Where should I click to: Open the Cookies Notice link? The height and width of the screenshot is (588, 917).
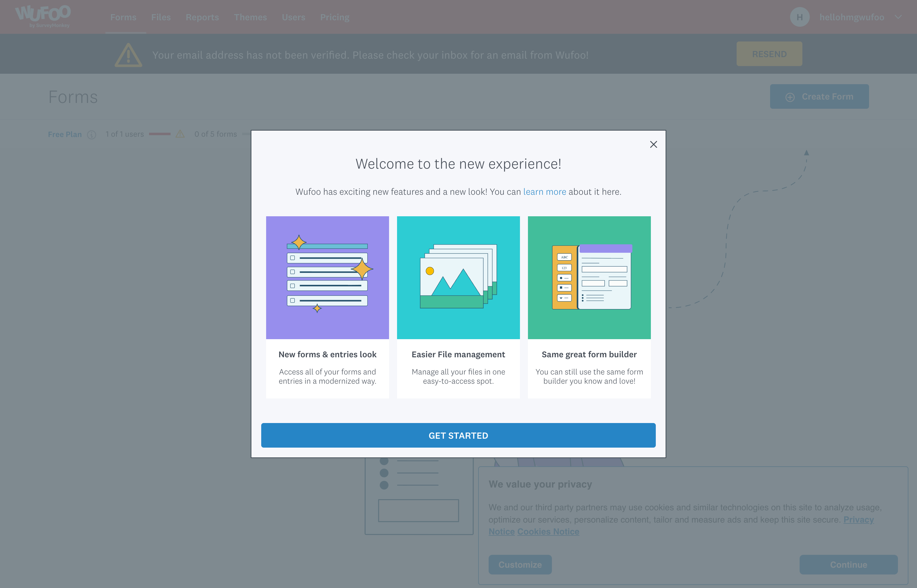click(548, 531)
